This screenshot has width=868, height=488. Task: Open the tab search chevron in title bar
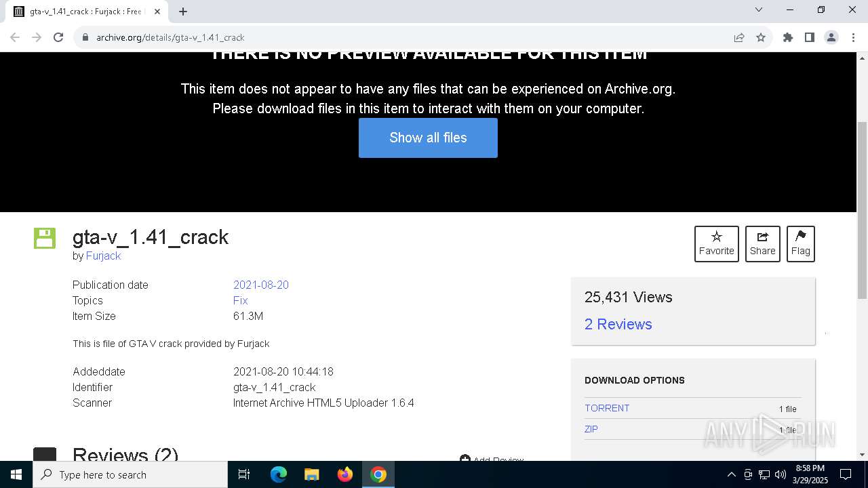[759, 9]
